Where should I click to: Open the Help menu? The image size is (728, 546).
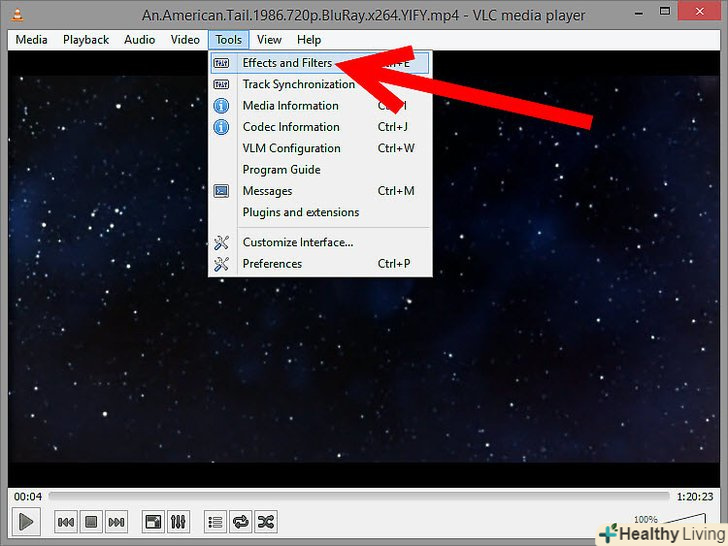[x=309, y=40]
